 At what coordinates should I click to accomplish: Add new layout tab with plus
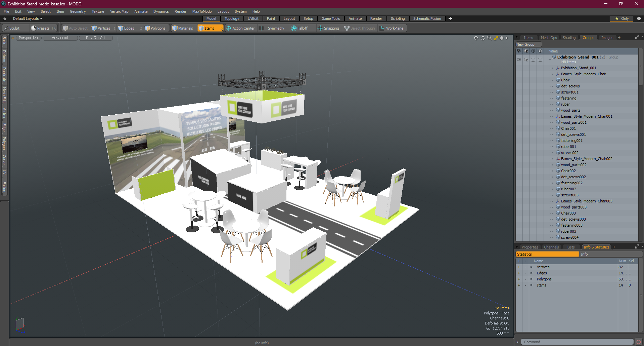pos(450,18)
